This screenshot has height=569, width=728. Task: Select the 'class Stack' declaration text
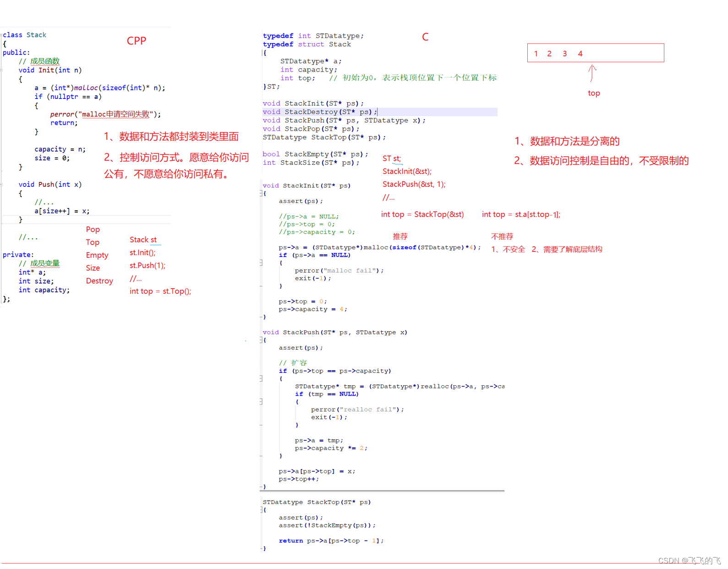[x=25, y=35]
